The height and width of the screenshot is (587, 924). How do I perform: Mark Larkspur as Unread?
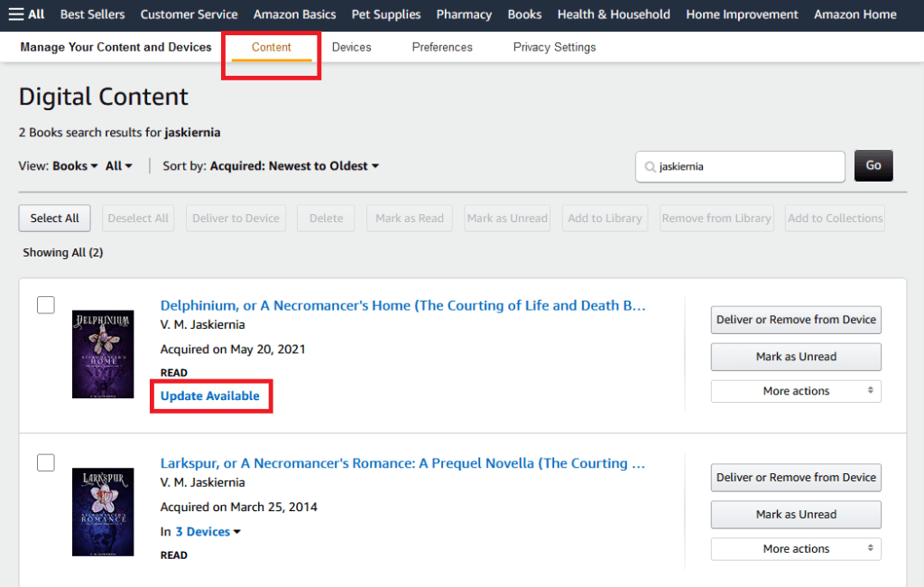tap(796, 515)
